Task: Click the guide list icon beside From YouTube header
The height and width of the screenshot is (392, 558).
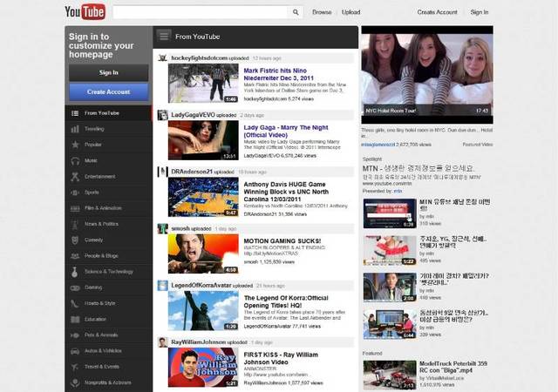Action: click(164, 37)
